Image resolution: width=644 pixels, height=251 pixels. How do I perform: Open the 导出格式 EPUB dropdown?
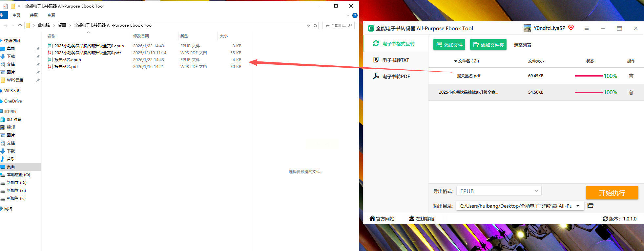[499, 191]
